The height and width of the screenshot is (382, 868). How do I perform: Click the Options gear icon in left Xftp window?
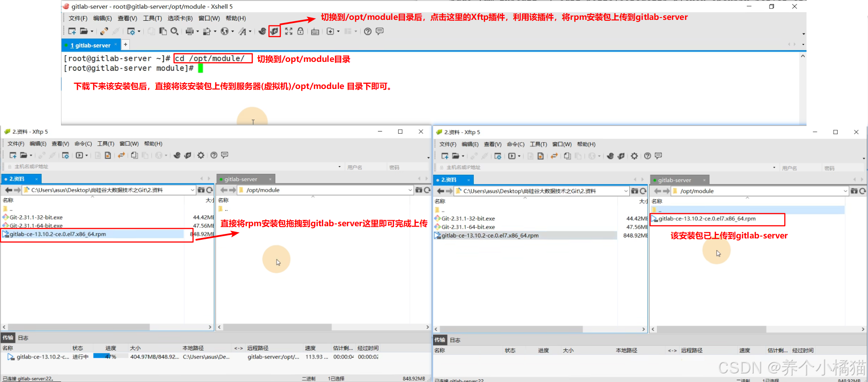(201, 155)
